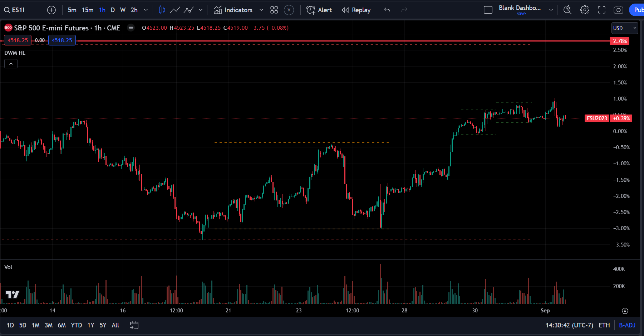The height and width of the screenshot is (336, 644).
Task: Click the TradingView logo watermark
Action: [x=13, y=294]
